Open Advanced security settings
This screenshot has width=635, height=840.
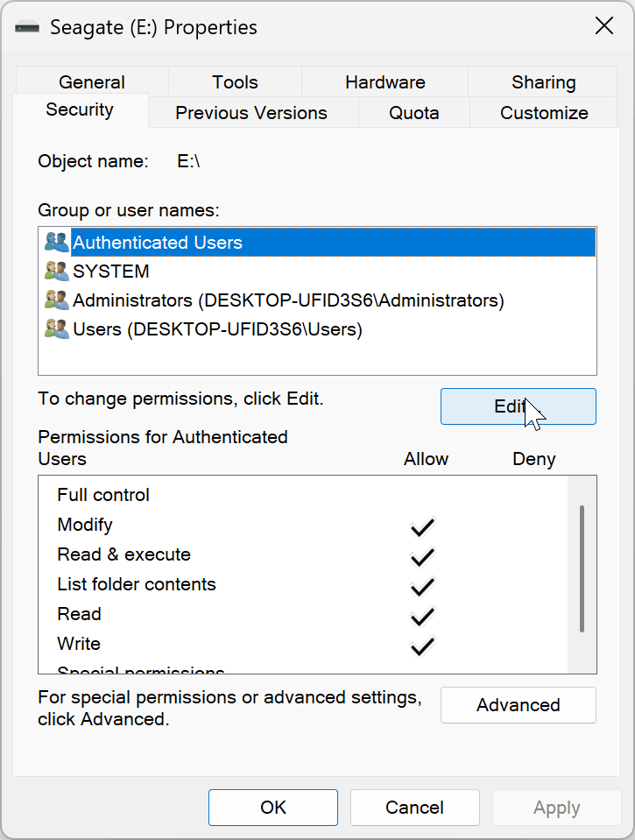(518, 704)
